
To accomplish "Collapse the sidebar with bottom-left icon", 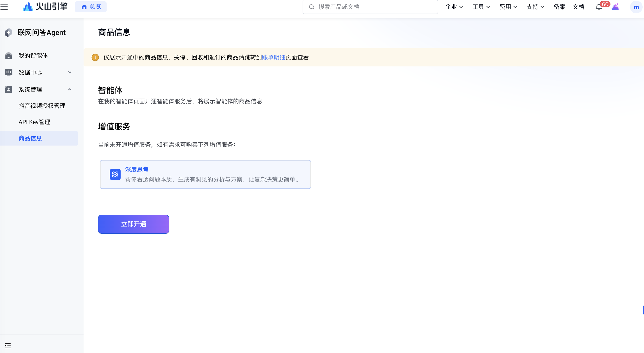I will [8, 346].
